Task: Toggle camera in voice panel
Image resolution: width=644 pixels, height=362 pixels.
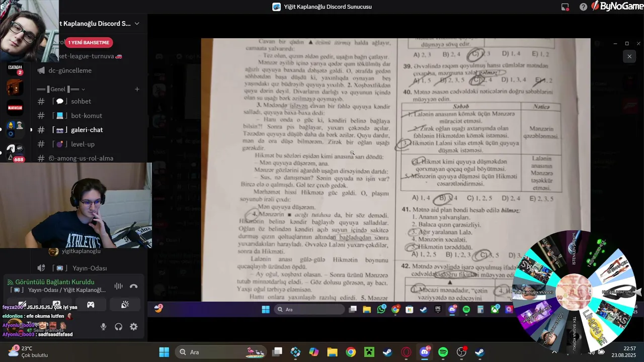Action: pyautogui.click(x=22, y=305)
